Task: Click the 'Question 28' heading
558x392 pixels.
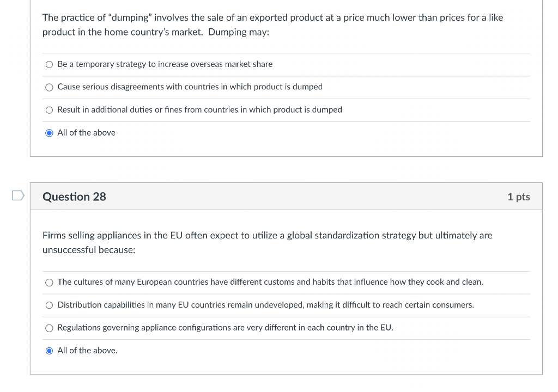Action: 74,197
